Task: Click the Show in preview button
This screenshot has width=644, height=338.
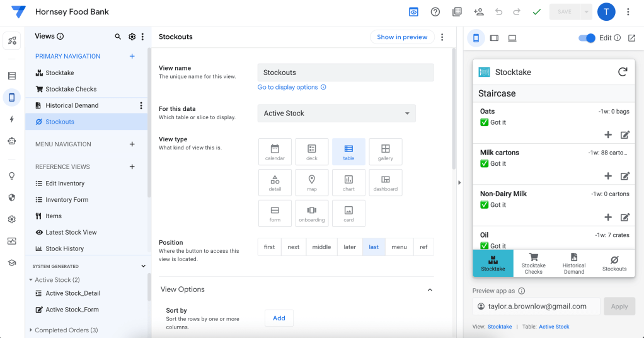Action: click(402, 37)
